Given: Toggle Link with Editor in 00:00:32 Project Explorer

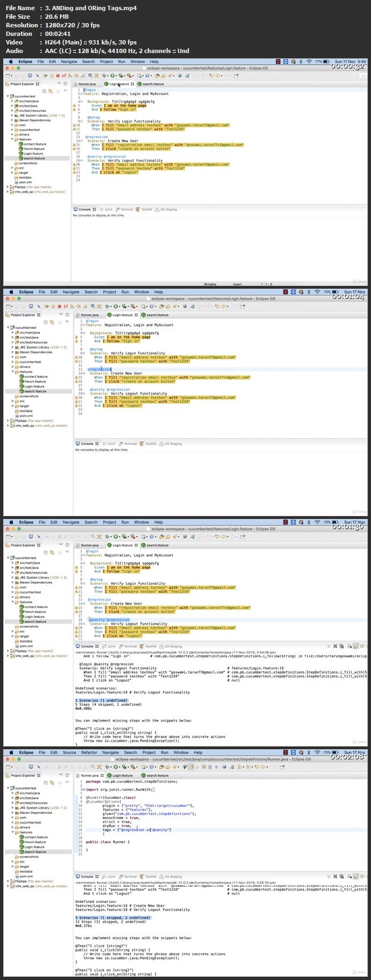Looking at the screenshot, I should coord(51,91).
